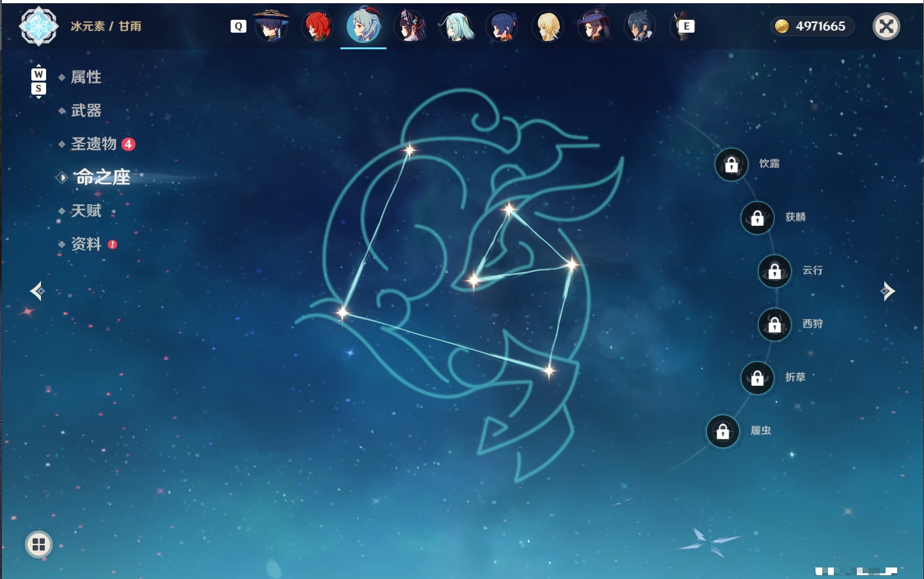Open the grid menu icon at bottom left
The image size is (924, 579).
click(38, 544)
